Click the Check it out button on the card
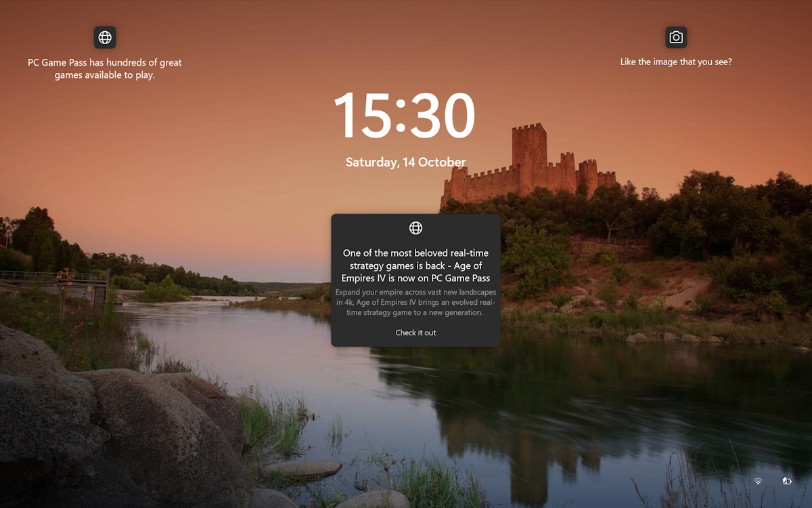 pos(415,333)
